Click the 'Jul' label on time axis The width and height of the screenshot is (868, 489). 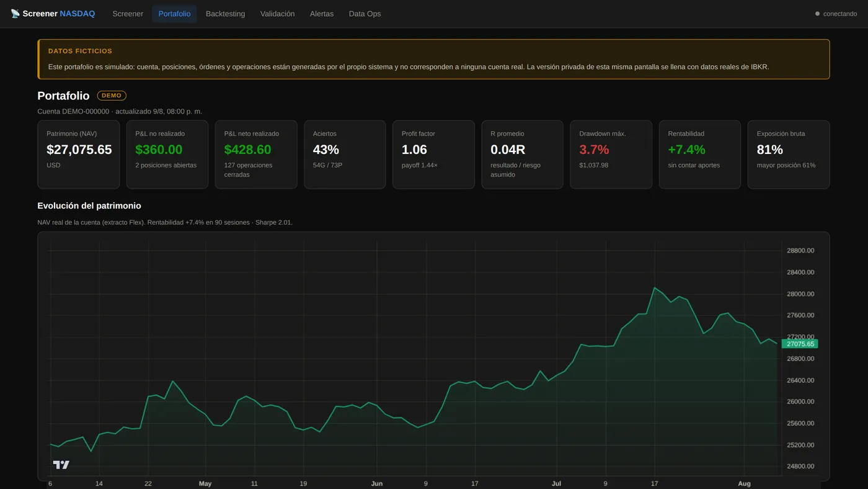click(x=556, y=483)
